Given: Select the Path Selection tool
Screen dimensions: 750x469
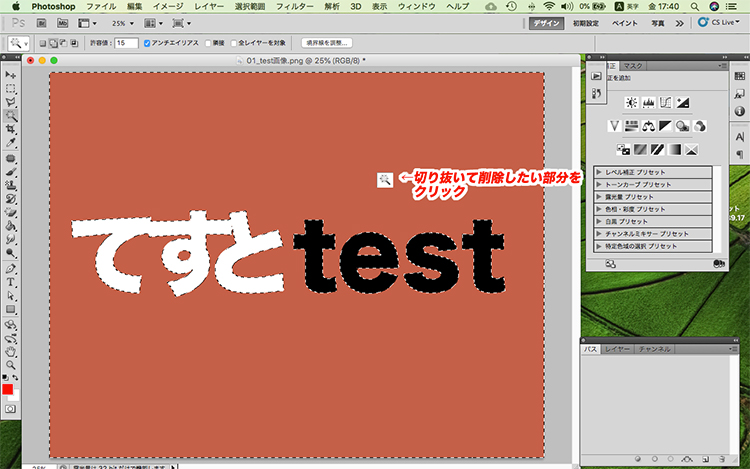Looking at the screenshot, I should coord(11,295).
